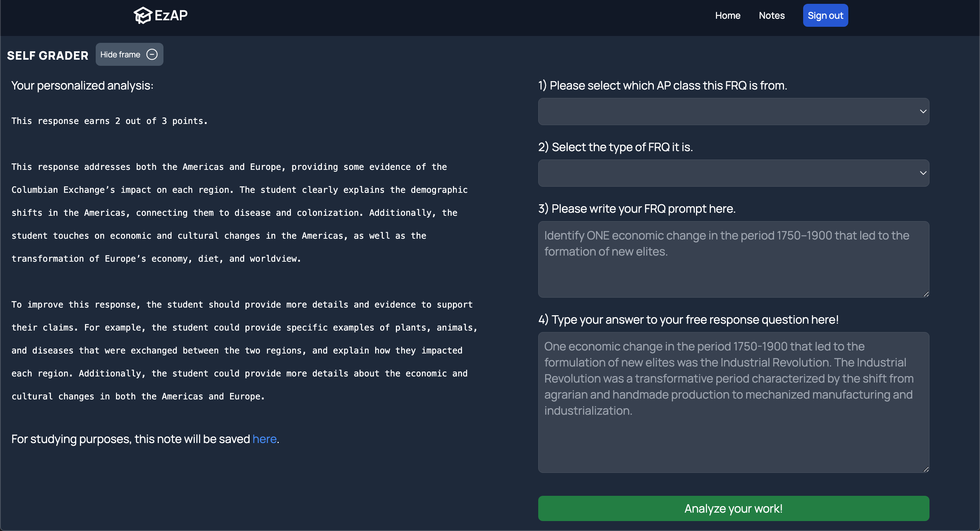
Task: Click the Hide frame button label
Action: [x=120, y=55]
